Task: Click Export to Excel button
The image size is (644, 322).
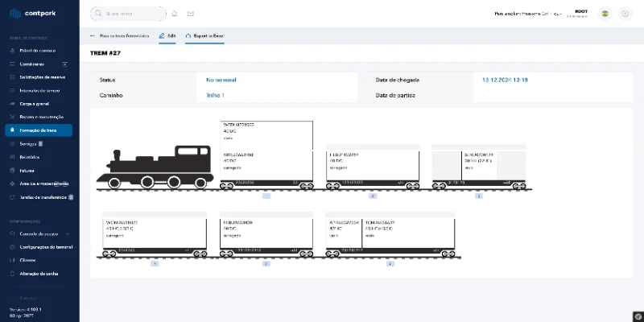Action: pyautogui.click(x=204, y=36)
